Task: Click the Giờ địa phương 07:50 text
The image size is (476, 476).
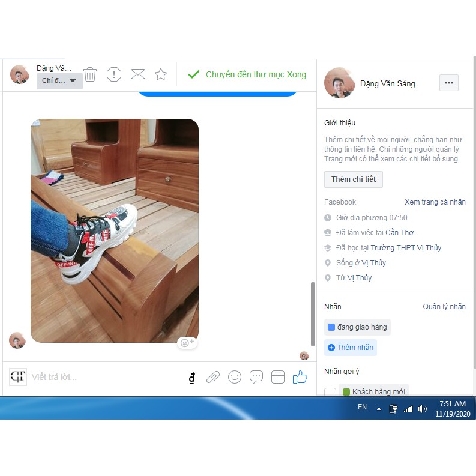Action: pos(372,218)
